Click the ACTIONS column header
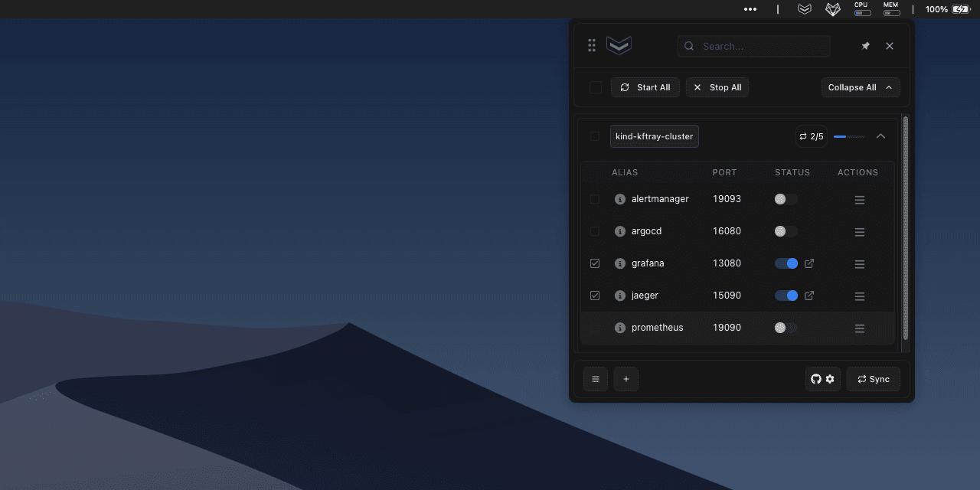980x490 pixels. coord(858,172)
